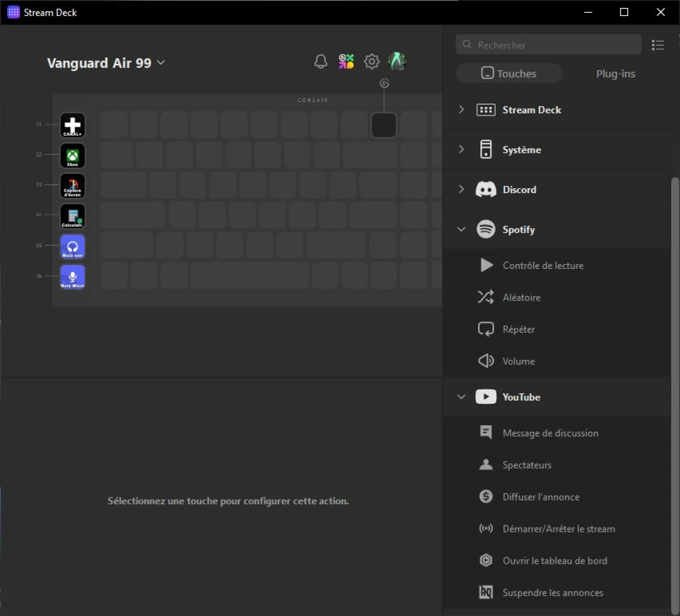680x616 pixels.
Task: Select the Spotify Aléatoire shuffle action
Action: [521, 297]
